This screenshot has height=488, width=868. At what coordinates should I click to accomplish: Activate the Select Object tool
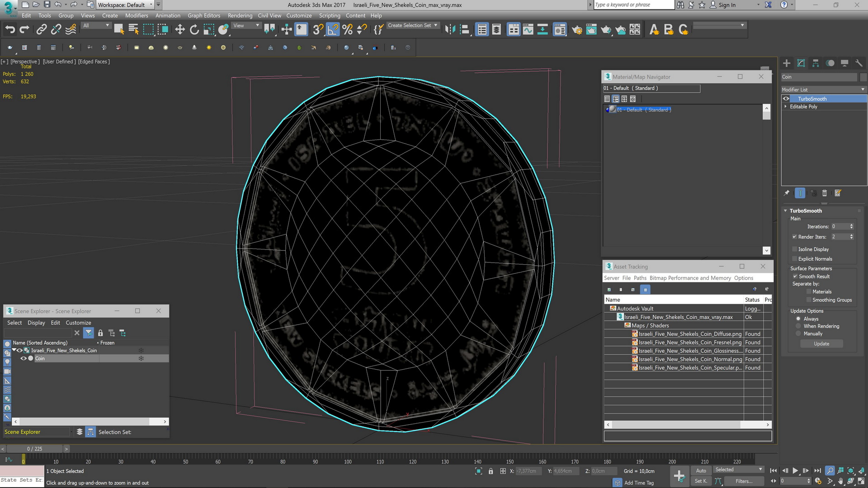click(x=119, y=30)
